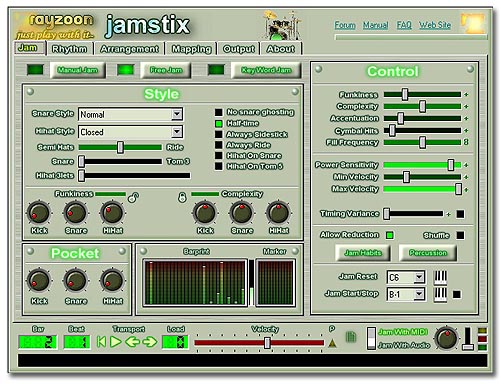Open the Arrangement tab
Viewport: 500px width, 384px height.
pos(129,49)
